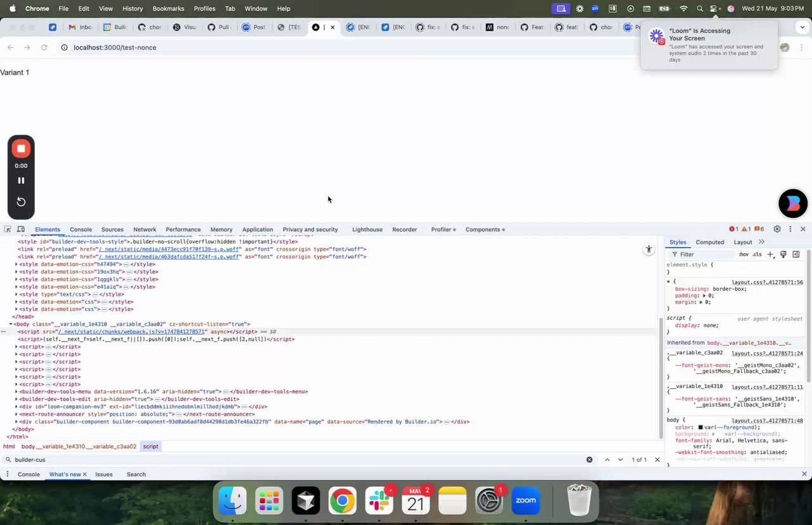
Task: Switch to the Console panel tab
Action: [81, 229]
